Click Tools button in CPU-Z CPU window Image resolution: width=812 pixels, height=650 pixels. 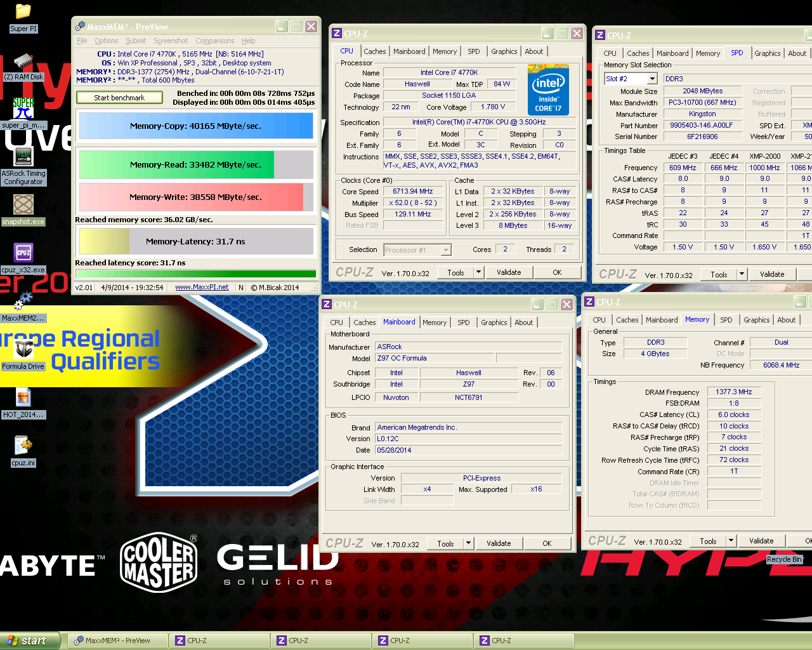(x=455, y=272)
